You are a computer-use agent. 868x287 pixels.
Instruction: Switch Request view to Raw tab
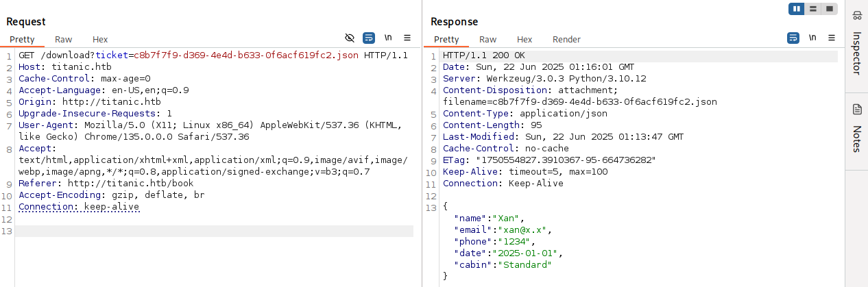click(64, 40)
